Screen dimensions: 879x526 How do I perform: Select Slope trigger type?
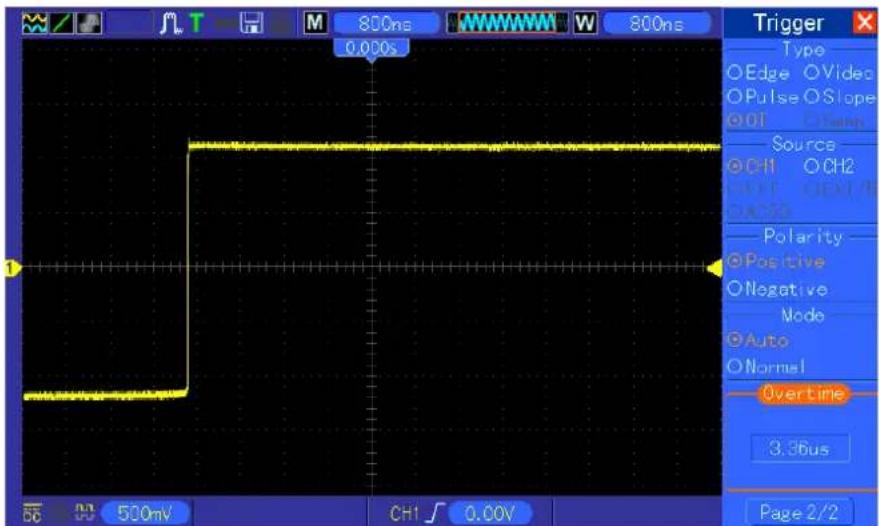[840, 97]
